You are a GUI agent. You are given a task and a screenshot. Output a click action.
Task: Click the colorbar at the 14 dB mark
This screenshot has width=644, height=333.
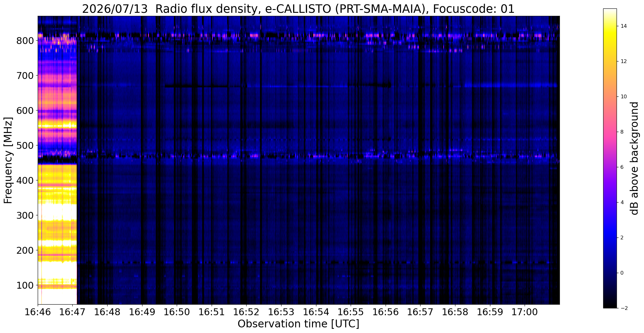pyautogui.click(x=610, y=26)
